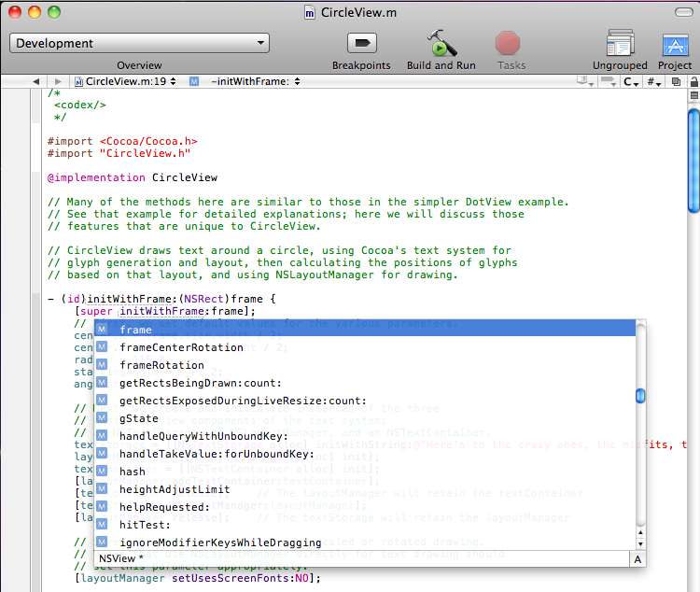
Task: Choose hitTest: from the completion list
Action: (x=145, y=525)
